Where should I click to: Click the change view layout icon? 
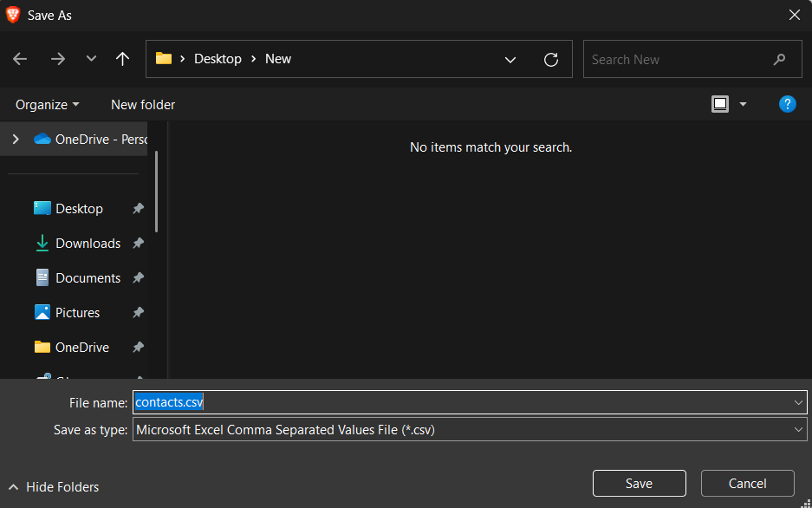pos(720,104)
